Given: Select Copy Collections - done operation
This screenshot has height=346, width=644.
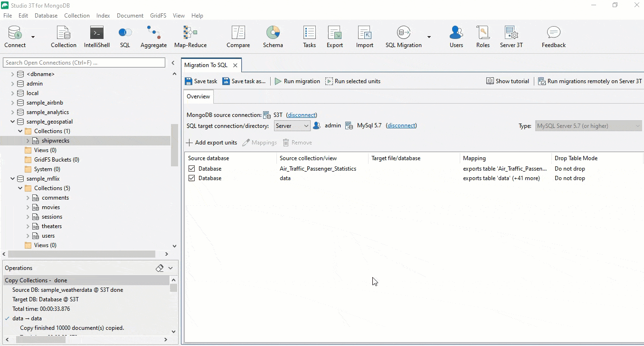Looking at the screenshot, I should [x=86, y=280].
